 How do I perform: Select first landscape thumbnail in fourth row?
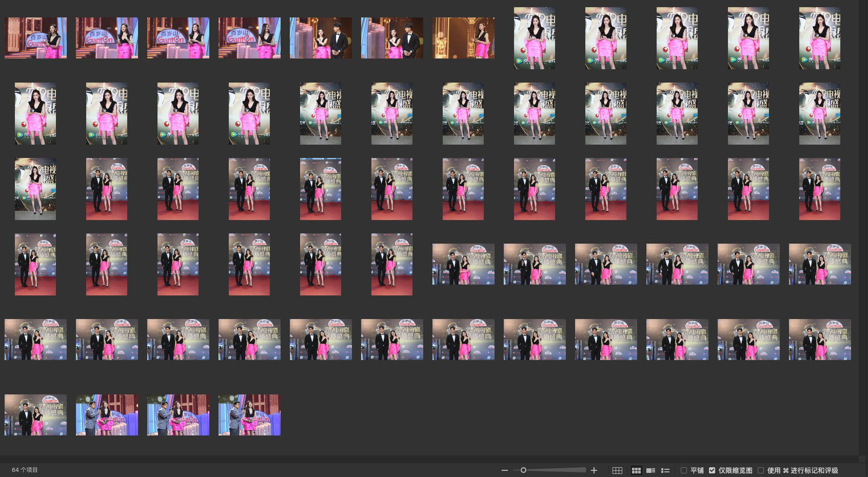click(x=463, y=264)
